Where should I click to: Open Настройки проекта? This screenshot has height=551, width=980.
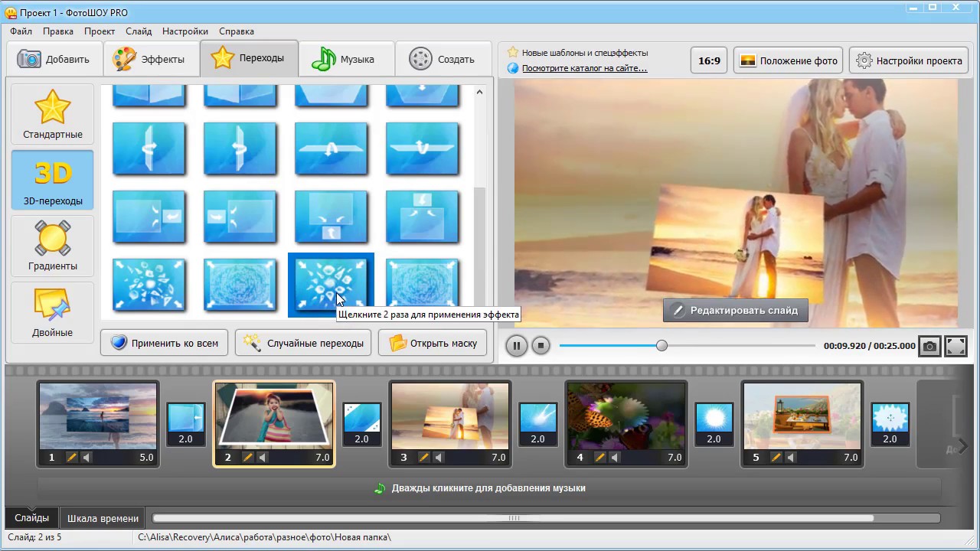coord(909,60)
